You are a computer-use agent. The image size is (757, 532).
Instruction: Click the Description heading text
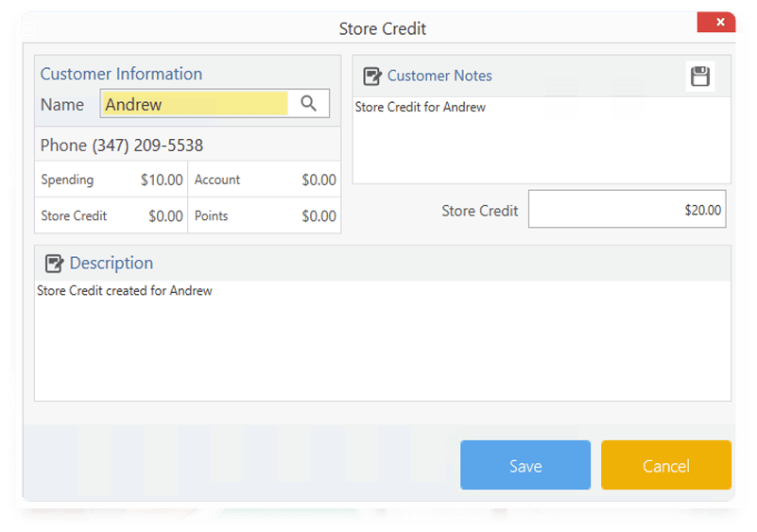tap(112, 263)
